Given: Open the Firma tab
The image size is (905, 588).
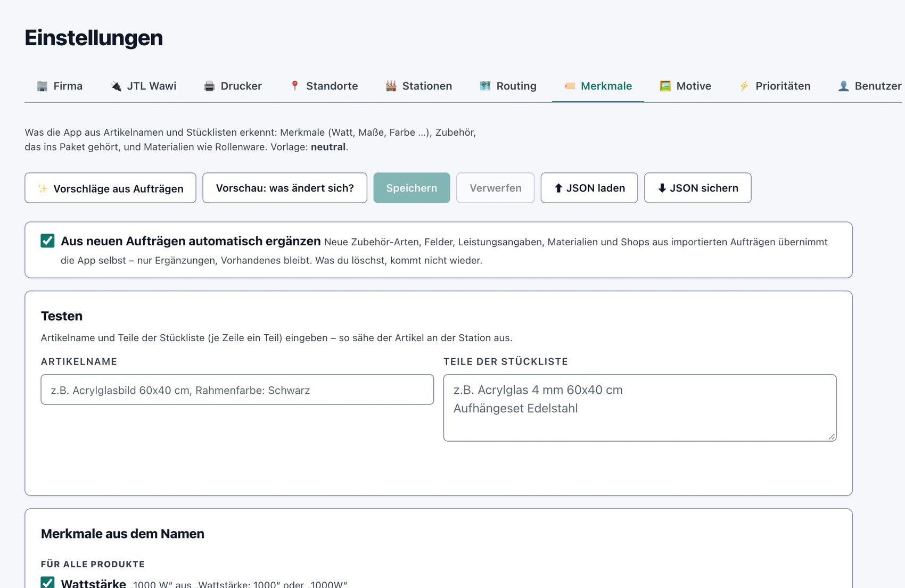Looking at the screenshot, I should pos(60,86).
